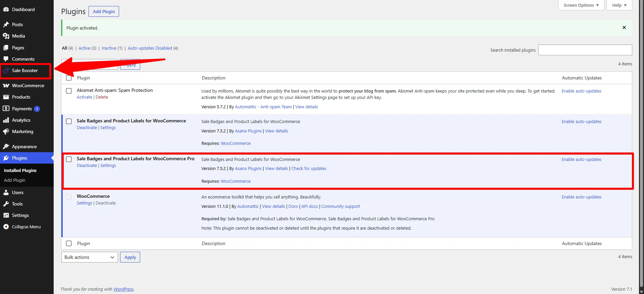
Task: Select the Sale Badges Pro plugin checkbox
Action: (69, 159)
